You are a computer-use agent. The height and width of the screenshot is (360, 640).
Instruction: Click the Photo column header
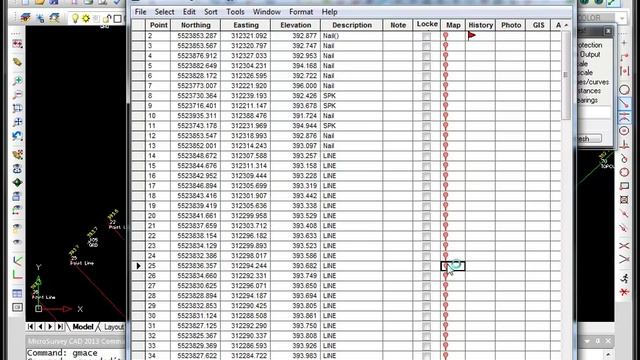511,25
